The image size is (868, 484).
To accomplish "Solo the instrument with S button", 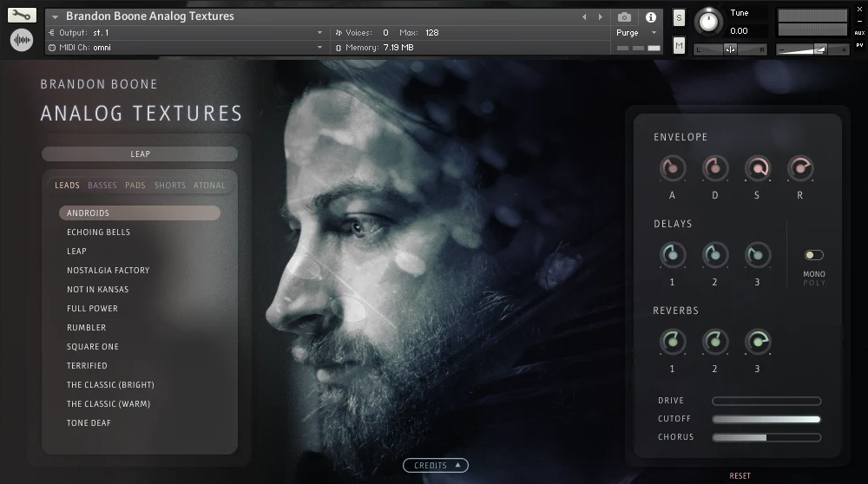I will (679, 18).
